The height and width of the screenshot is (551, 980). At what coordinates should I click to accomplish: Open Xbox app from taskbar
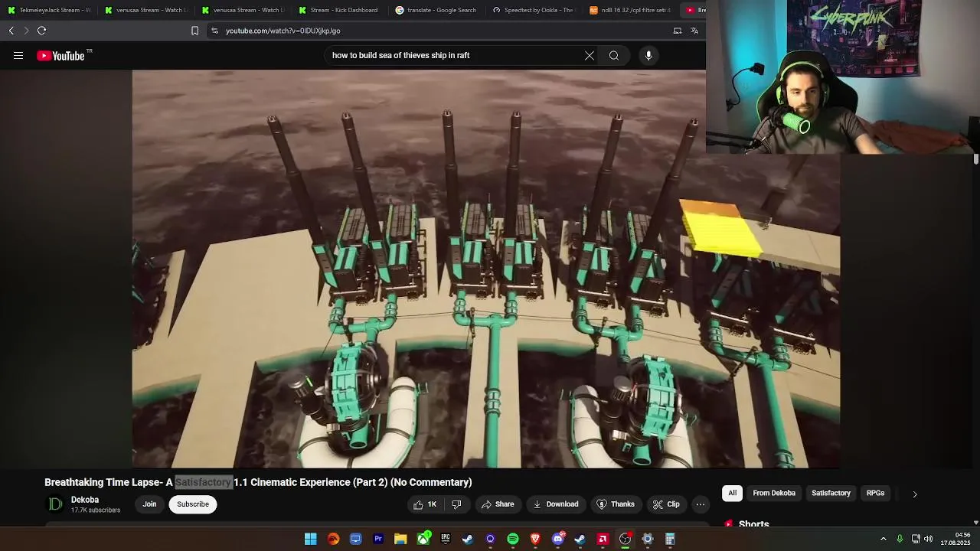click(423, 539)
